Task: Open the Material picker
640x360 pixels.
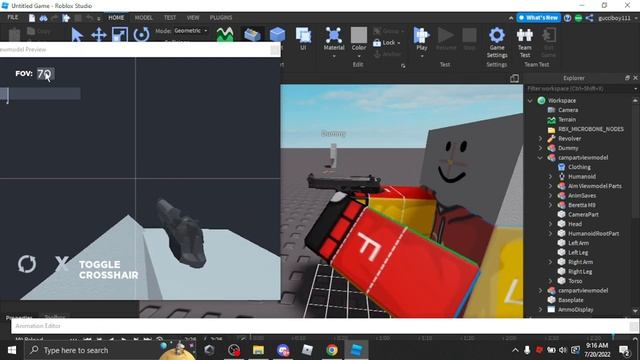Action: pyautogui.click(x=334, y=39)
